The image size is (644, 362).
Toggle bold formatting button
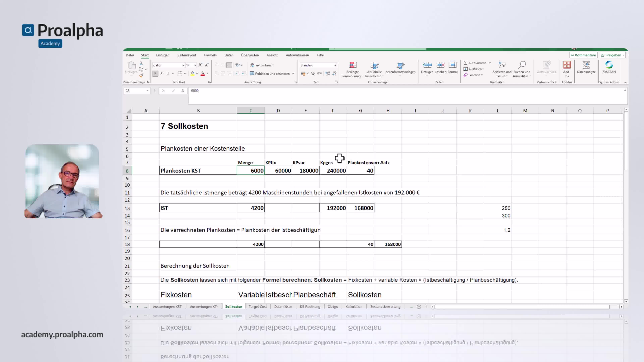[x=155, y=73]
